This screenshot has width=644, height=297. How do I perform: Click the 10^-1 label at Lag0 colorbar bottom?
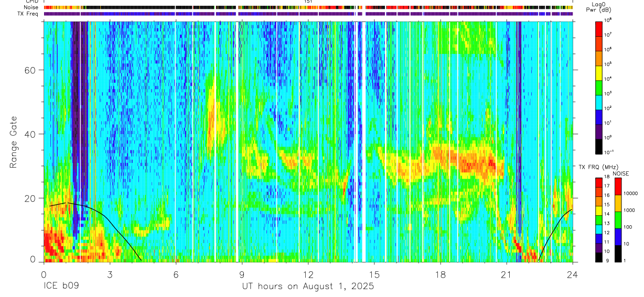tap(608, 152)
